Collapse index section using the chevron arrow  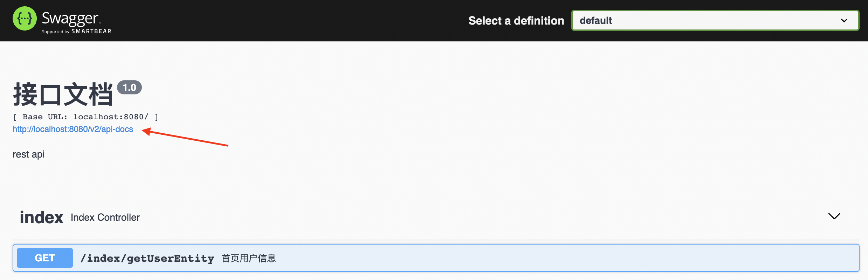coord(834,216)
